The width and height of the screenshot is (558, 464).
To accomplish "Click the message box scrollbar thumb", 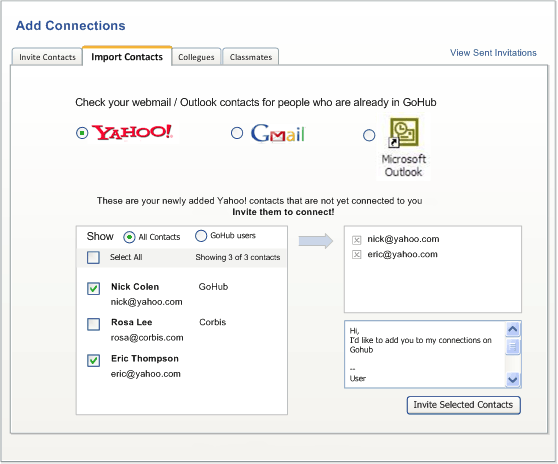I will (513, 347).
